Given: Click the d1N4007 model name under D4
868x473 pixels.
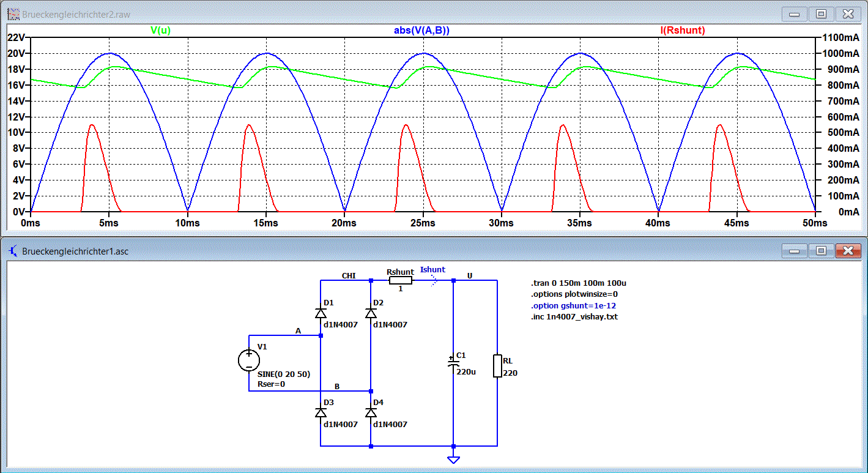Looking at the screenshot, I should (x=390, y=424).
